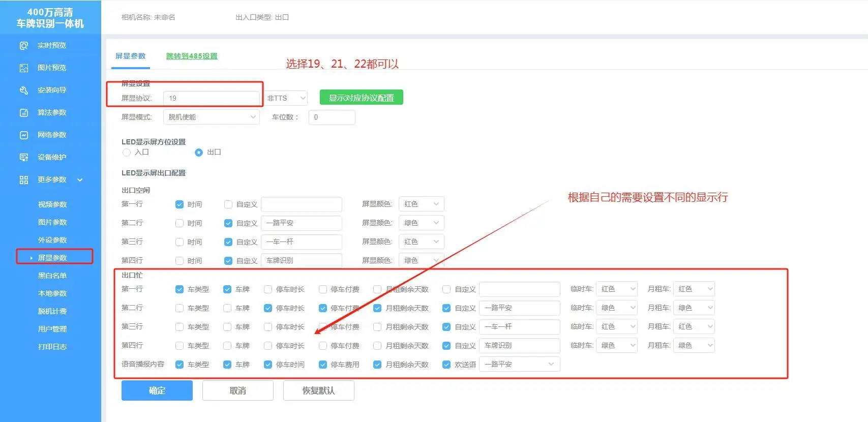868x422 pixels.
Task: Select 屏显参数 sidebar item
Action: point(52,258)
